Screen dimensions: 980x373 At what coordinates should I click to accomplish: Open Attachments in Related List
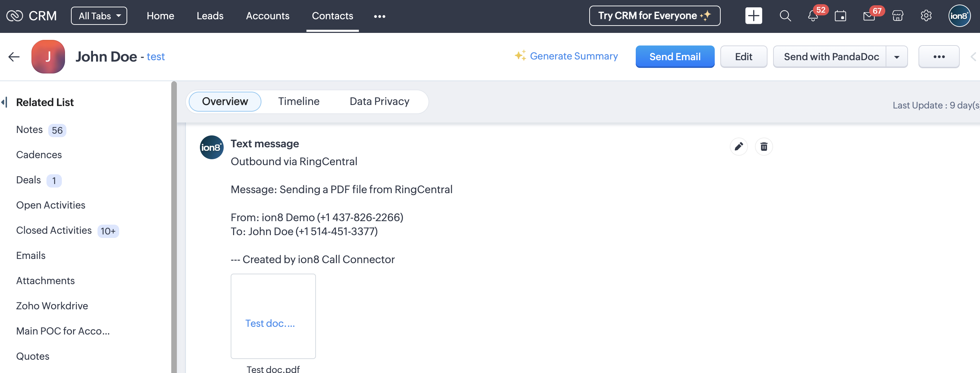[x=45, y=280]
